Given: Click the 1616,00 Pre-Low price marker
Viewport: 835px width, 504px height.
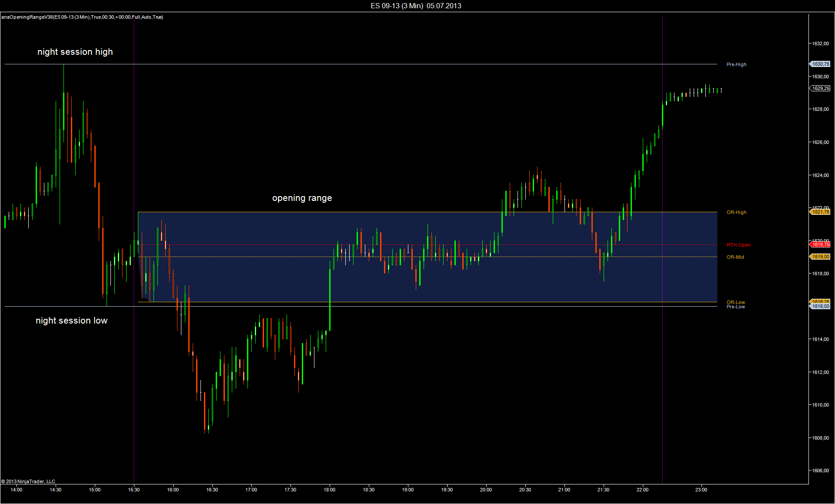Looking at the screenshot, I should (x=820, y=307).
